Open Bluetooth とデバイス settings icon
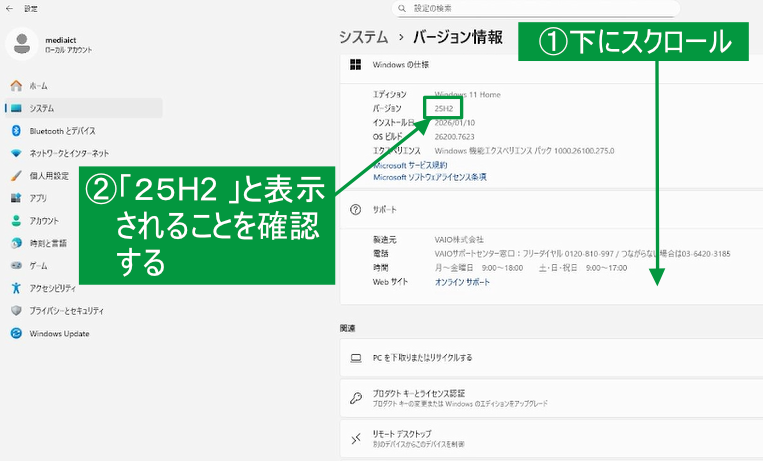Image resolution: width=763 pixels, height=461 pixels. tap(16, 131)
